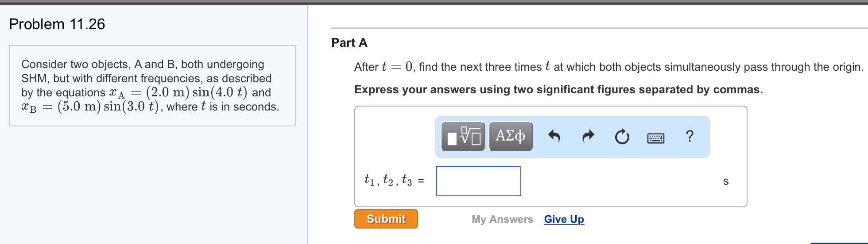868x244 pixels.
Task: Select the Problem 11.26 heading
Action: pos(57,24)
